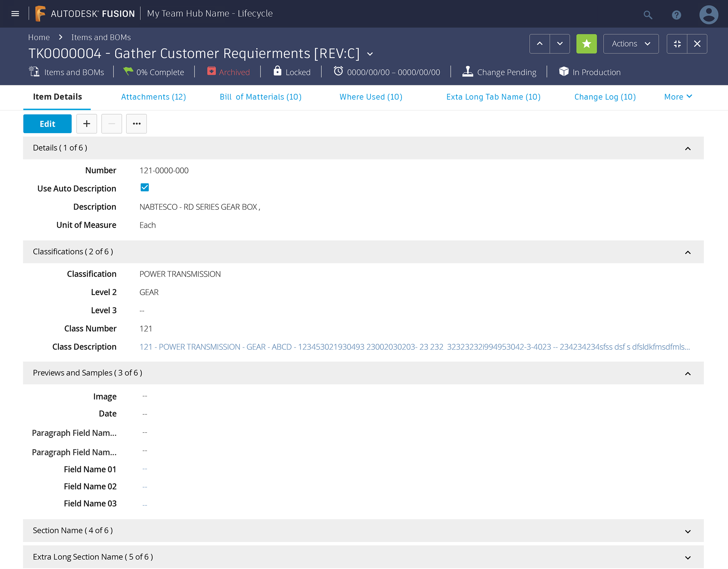728x569 pixels.
Task: Collapse the Details section
Action: [687, 148]
